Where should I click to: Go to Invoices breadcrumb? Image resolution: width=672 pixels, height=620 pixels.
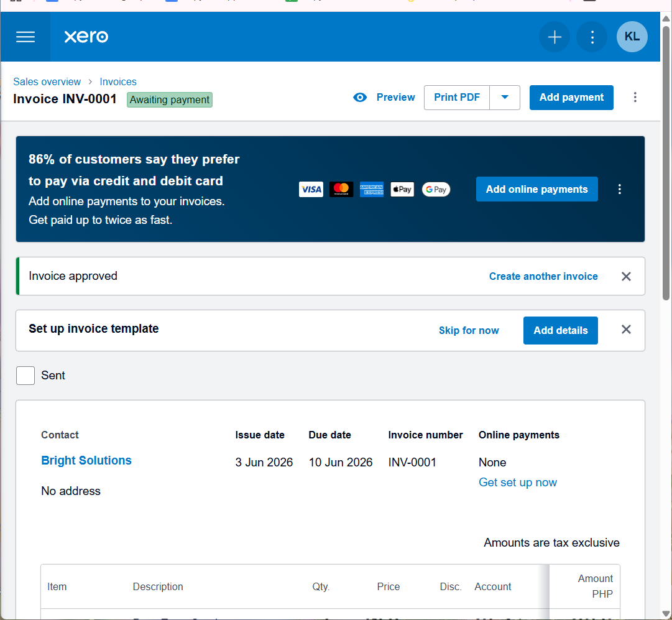[118, 81]
